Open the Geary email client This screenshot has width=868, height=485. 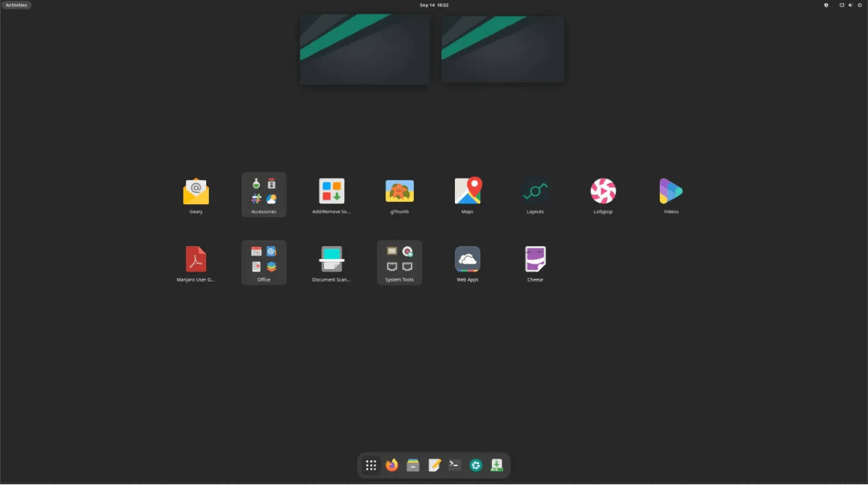click(195, 191)
